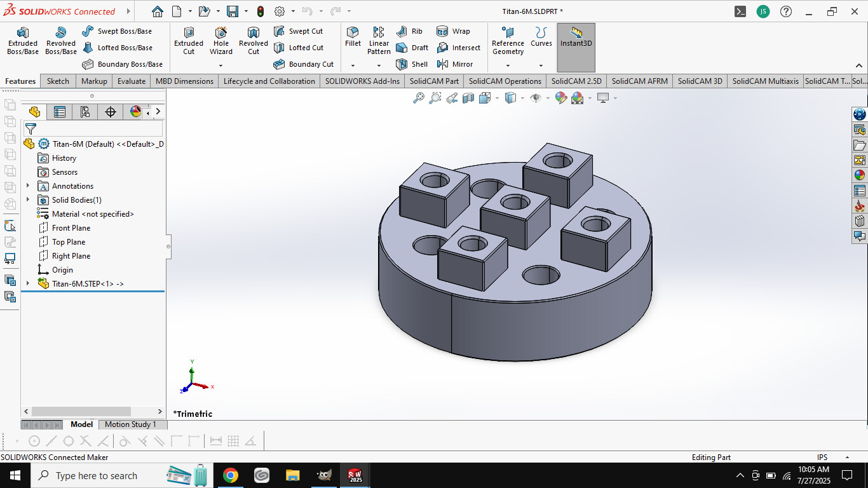The width and height of the screenshot is (868, 488).
Task: Expand the Solid Bodies(1) node
Action: pyautogui.click(x=28, y=200)
